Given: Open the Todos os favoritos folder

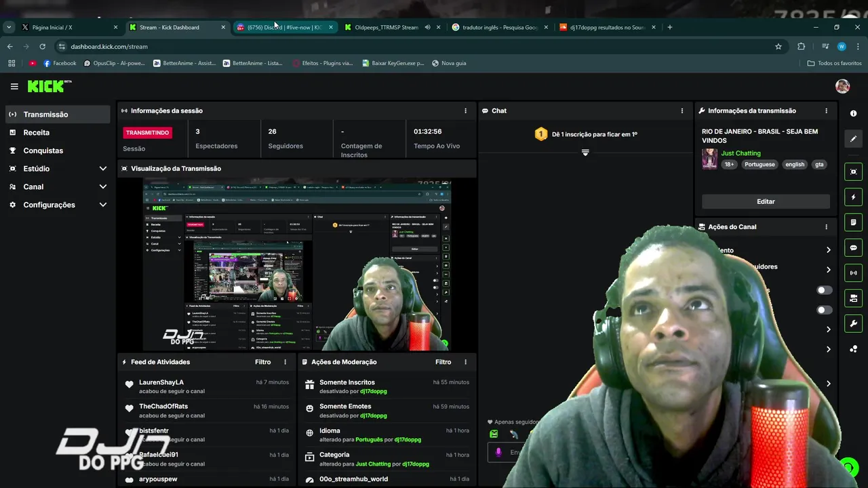Looking at the screenshot, I should (x=834, y=63).
